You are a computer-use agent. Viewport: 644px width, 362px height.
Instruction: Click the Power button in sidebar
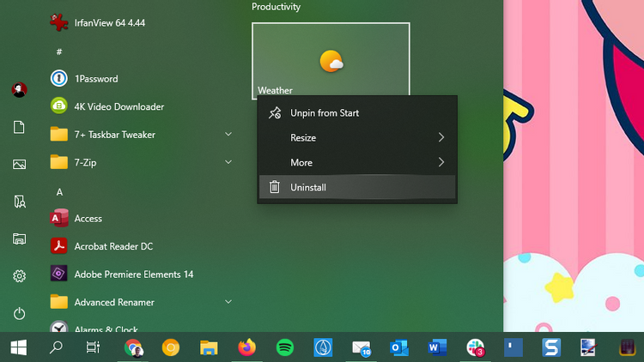pos(19,314)
